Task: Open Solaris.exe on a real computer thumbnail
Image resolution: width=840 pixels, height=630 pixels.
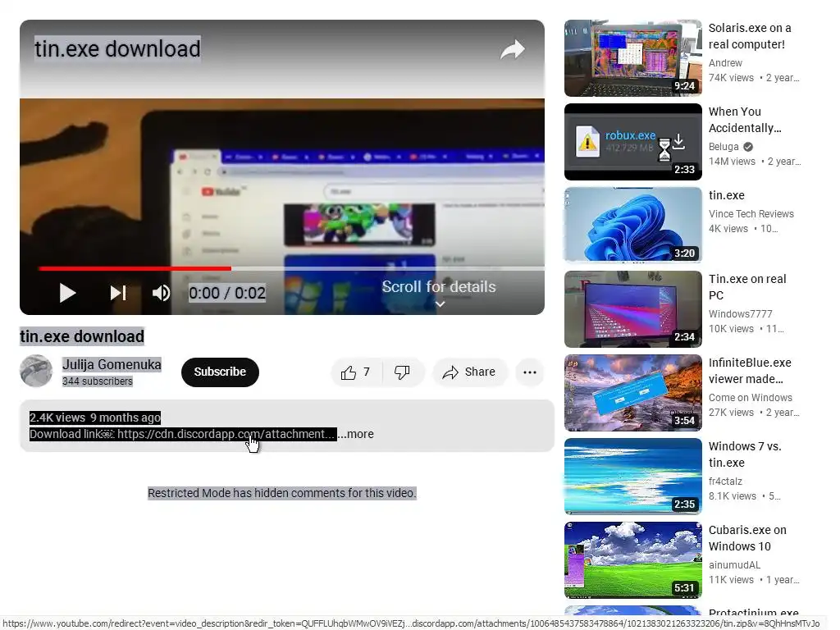Action: pyautogui.click(x=632, y=58)
